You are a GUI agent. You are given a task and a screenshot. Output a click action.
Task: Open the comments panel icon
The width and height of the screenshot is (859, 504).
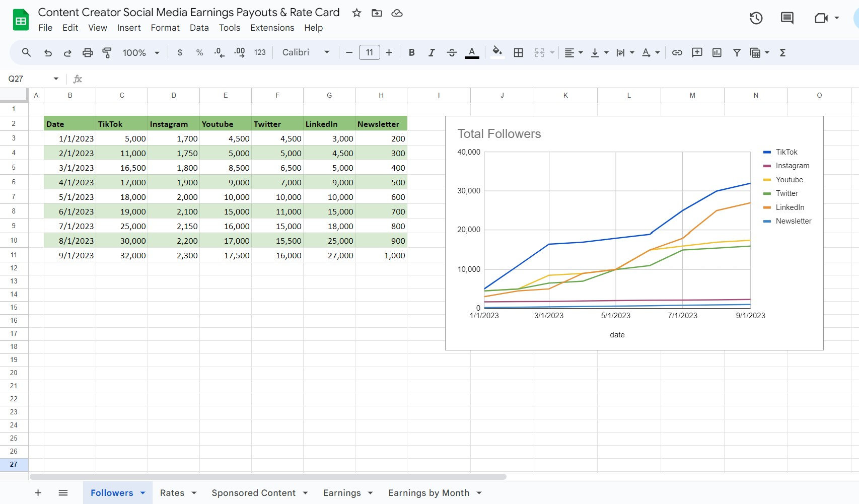tap(787, 18)
